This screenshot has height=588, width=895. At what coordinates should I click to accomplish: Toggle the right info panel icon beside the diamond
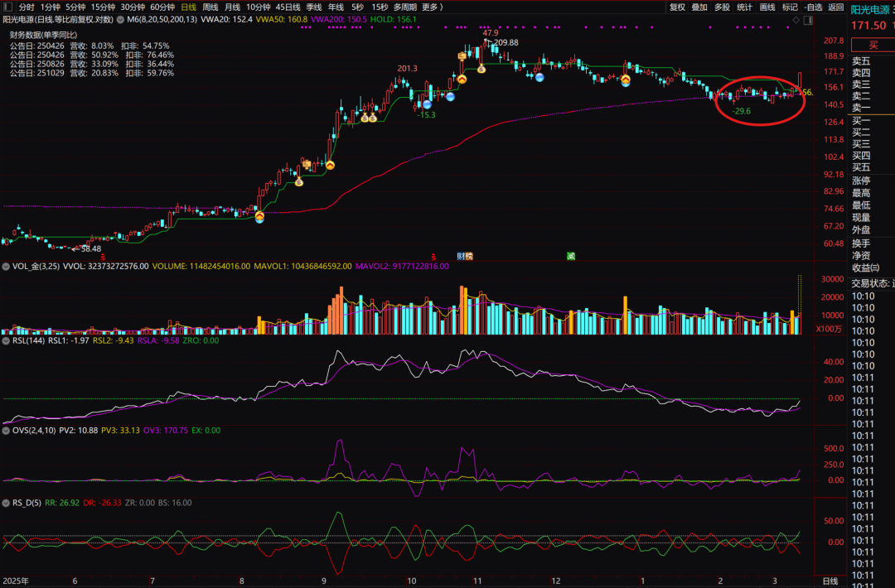click(x=808, y=20)
